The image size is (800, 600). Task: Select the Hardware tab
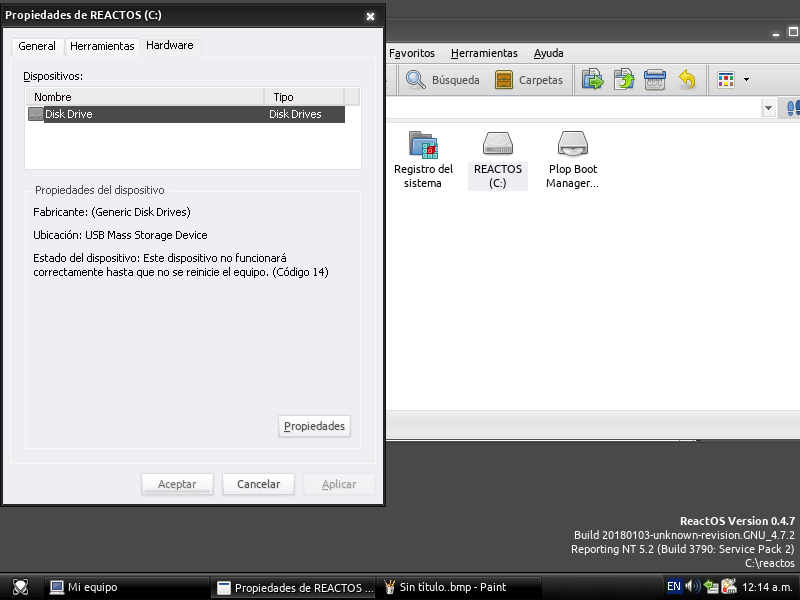[170, 45]
